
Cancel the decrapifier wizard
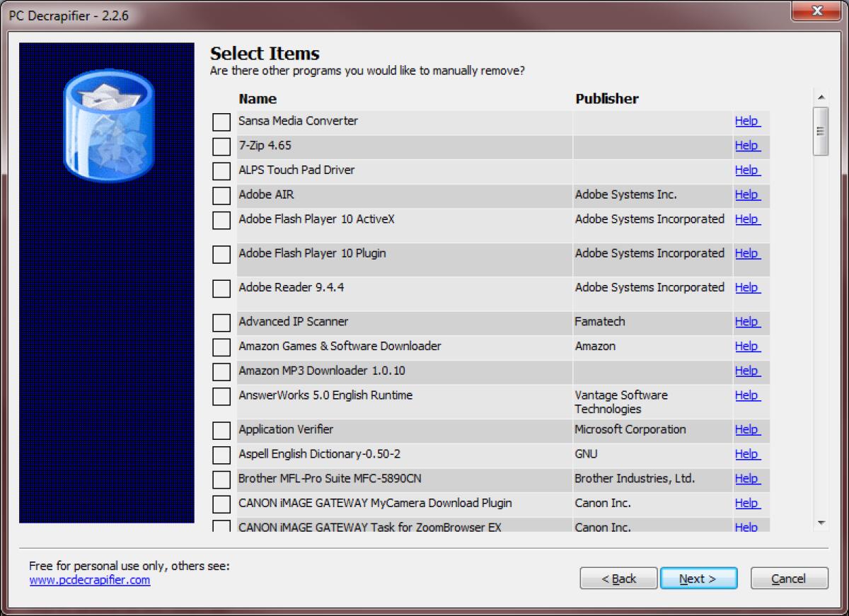[788, 578]
